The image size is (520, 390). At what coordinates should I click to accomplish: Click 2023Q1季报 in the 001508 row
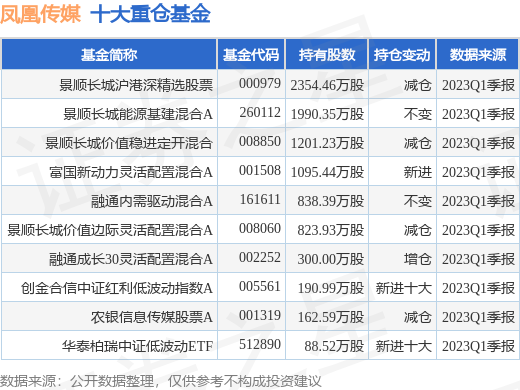click(x=479, y=172)
